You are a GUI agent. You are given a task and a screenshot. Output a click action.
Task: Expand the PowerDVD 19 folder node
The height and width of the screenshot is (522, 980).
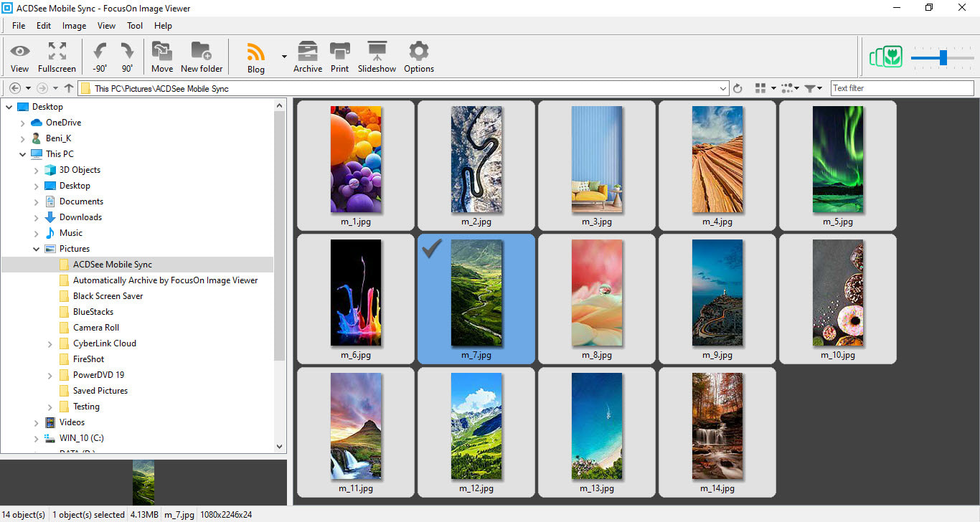click(x=50, y=375)
